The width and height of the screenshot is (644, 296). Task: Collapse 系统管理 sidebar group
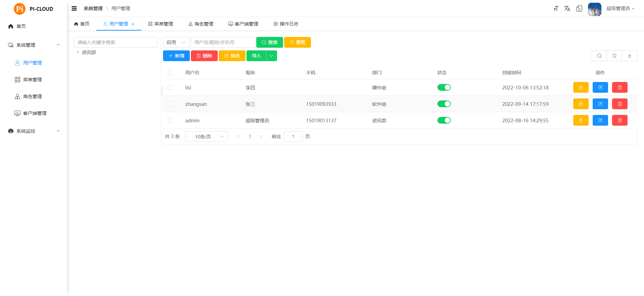[x=34, y=45]
